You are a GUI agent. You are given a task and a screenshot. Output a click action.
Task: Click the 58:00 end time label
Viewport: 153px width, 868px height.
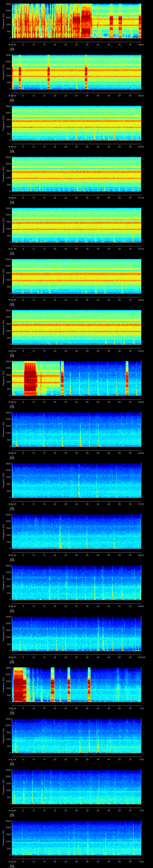(x=141, y=555)
